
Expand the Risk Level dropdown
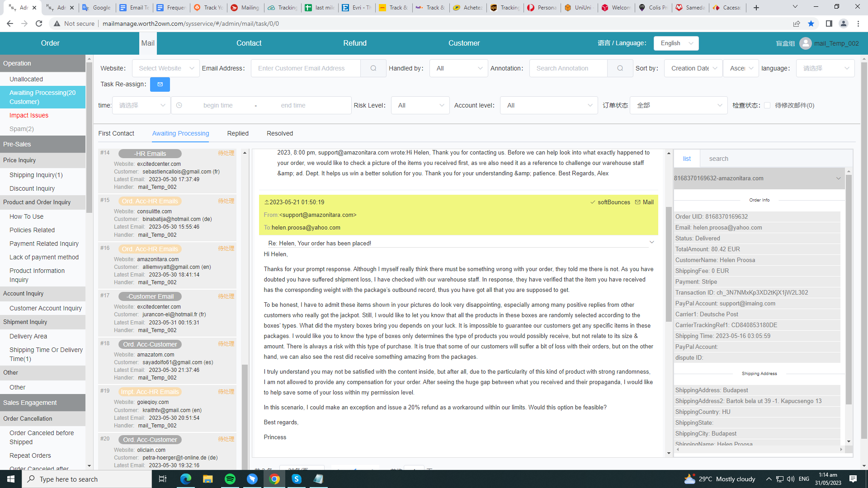tap(420, 105)
